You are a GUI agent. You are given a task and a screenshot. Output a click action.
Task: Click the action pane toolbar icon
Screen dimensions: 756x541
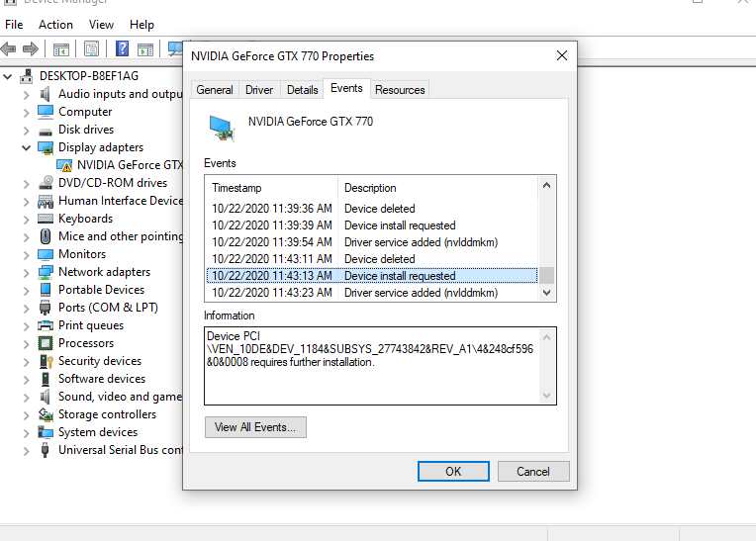[x=145, y=49]
